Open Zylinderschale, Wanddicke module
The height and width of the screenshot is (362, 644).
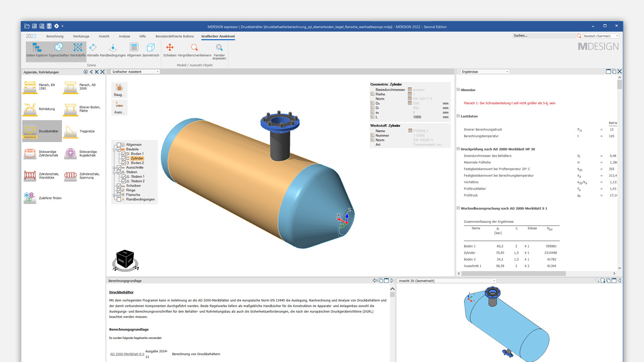pos(42,175)
